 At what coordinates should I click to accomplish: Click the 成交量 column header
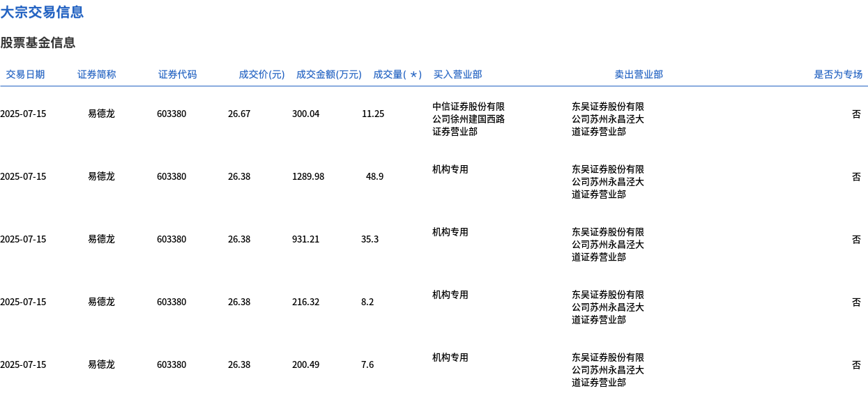click(x=397, y=75)
